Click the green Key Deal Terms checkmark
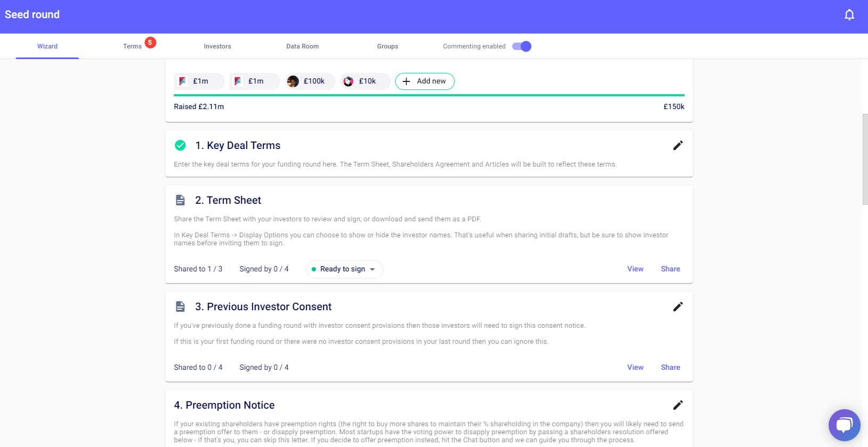The width and height of the screenshot is (868, 447). pyautogui.click(x=180, y=145)
